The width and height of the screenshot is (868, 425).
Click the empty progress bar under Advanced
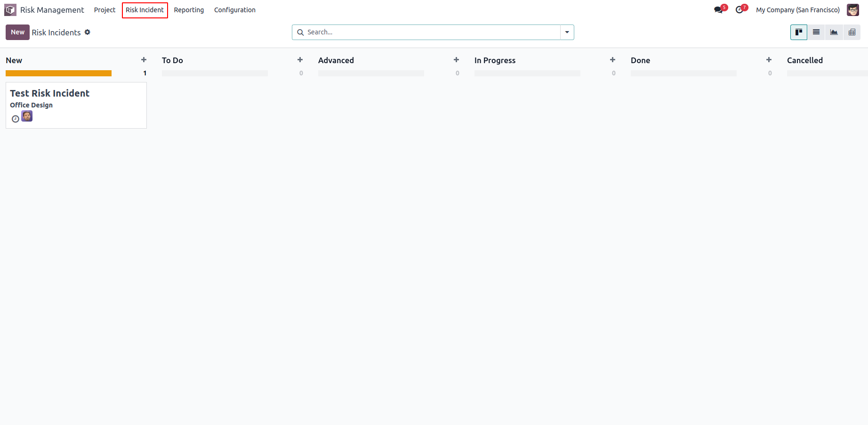371,73
